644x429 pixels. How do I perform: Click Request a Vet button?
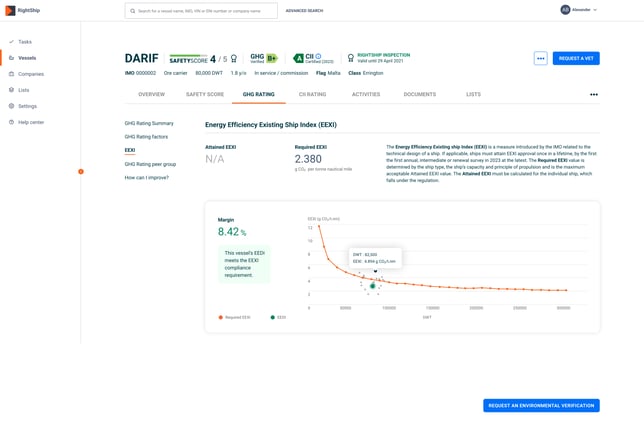tap(576, 58)
